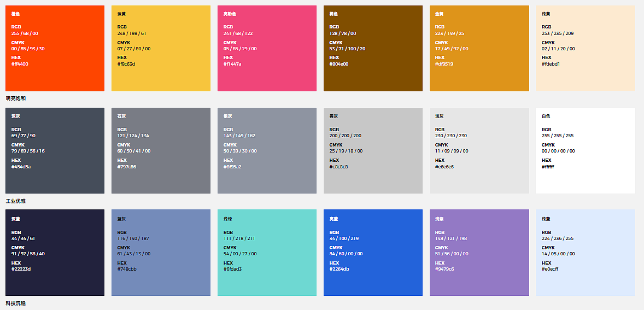This screenshot has width=644, height=310.
Task: Select the 浅灰 light gray swatch
Action: click(479, 151)
